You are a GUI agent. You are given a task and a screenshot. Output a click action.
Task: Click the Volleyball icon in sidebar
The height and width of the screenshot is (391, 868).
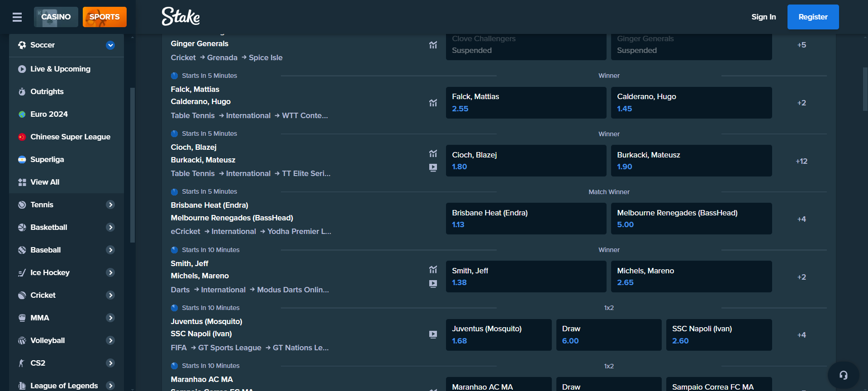(22, 340)
